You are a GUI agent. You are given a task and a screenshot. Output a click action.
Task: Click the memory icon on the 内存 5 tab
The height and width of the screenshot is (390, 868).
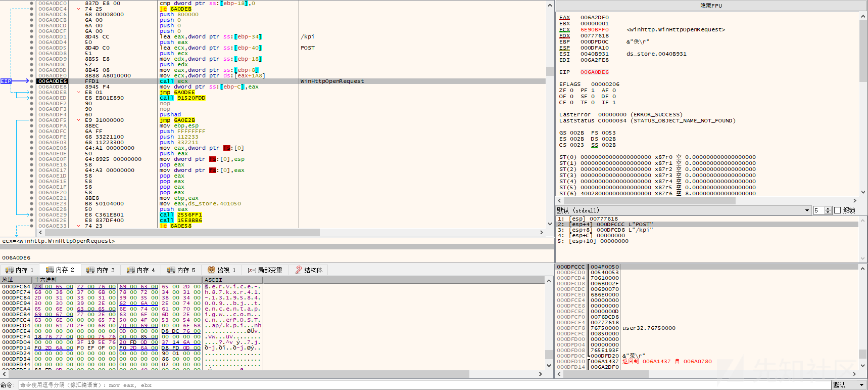[171, 270]
